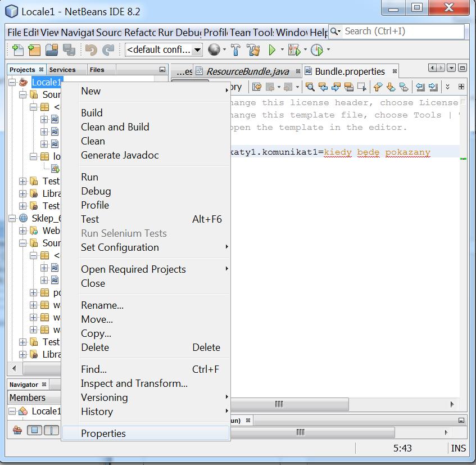Expand the Web Pages node under Sklep

23,231
